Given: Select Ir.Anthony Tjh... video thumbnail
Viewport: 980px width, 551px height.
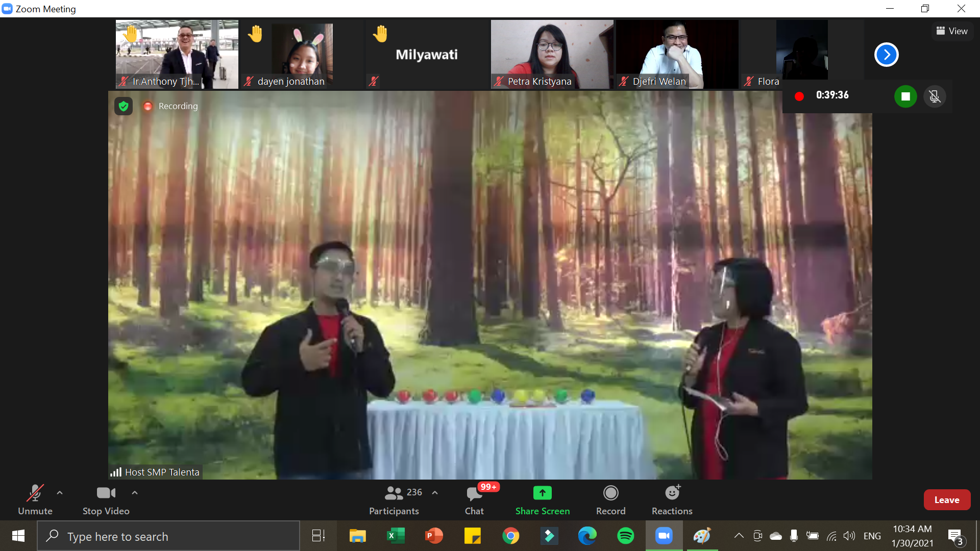Looking at the screenshot, I should [177, 54].
